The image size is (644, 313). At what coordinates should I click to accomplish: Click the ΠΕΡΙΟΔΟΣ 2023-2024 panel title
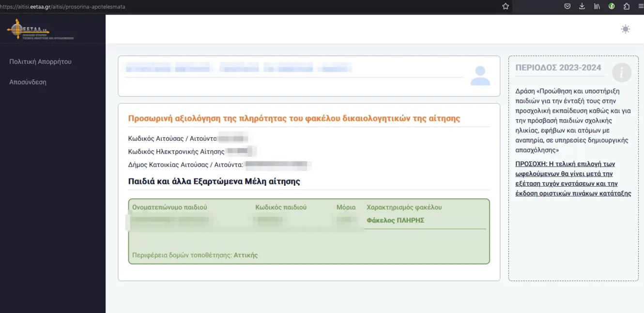[x=558, y=67]
